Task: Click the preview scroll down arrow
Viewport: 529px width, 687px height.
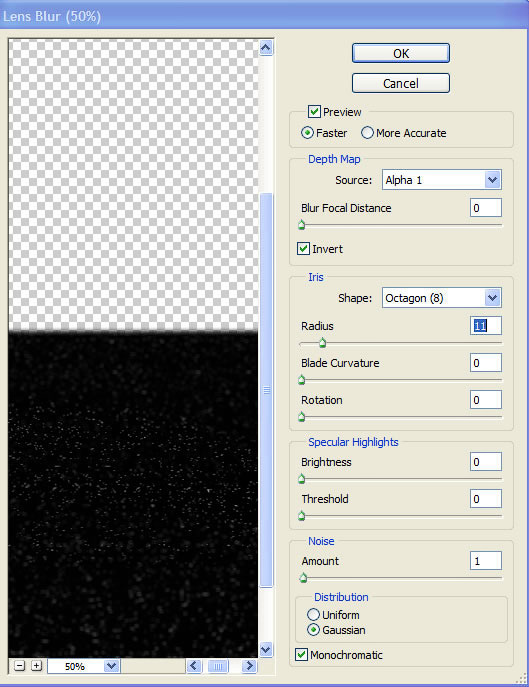Action: [266, 649]
